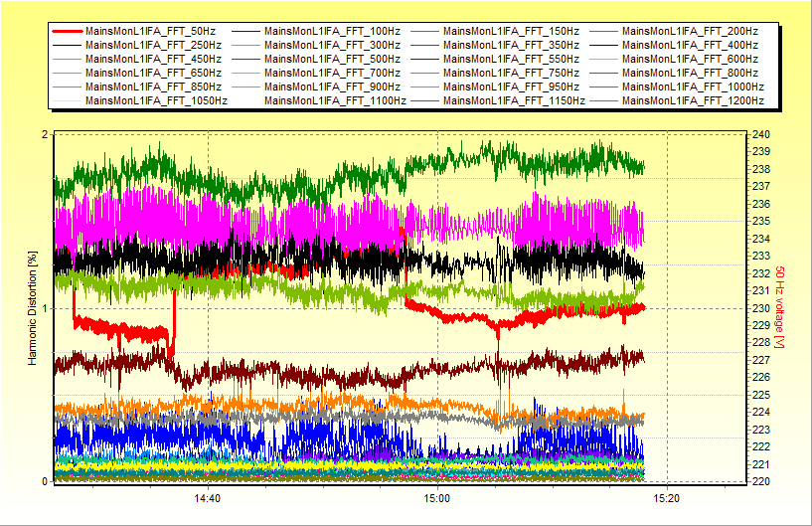Image resolution: width=812 pixels, height=526 pixels.
Task: Click the MainsMonL1IFA_FFT_1050Hz legend entry
Action: [x=156, y=101]
